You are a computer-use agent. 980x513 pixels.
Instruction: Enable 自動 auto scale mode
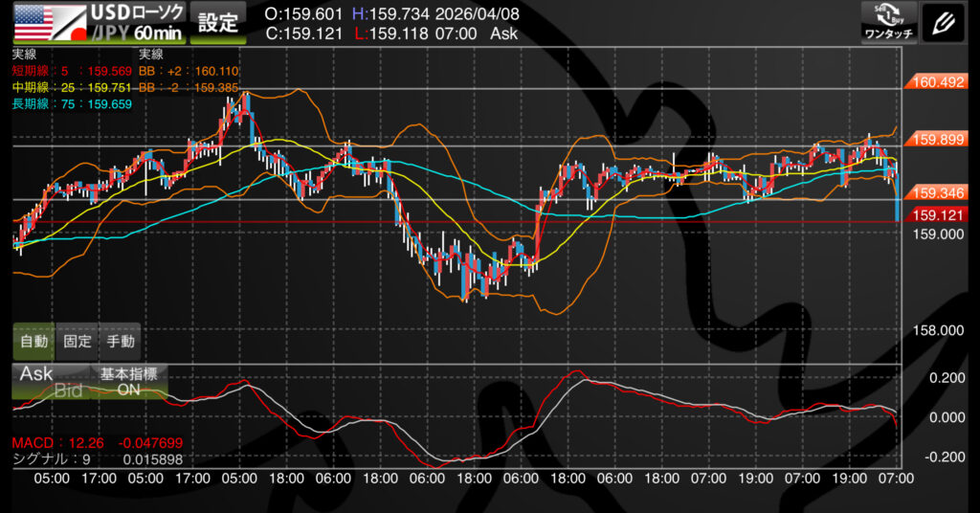pos(33,341)
